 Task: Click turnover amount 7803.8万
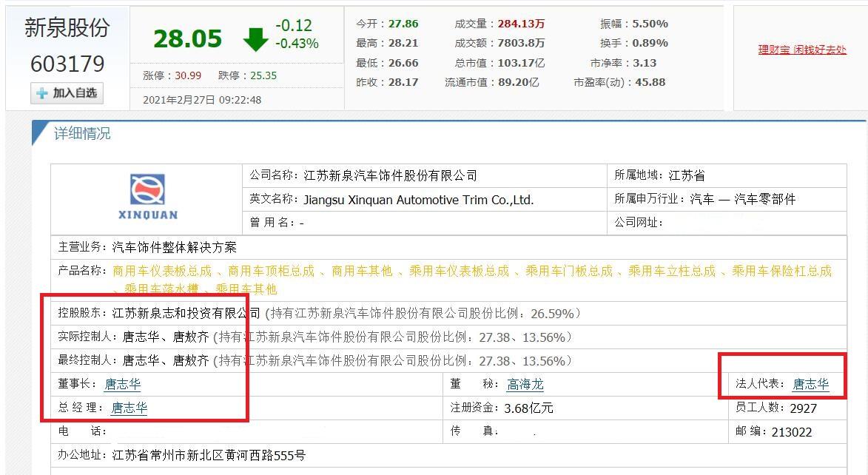point(522,43)
